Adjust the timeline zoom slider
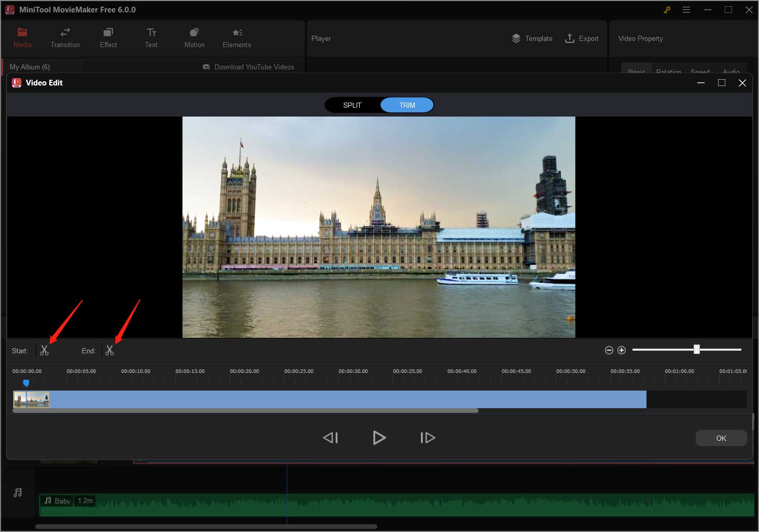The height and width of the screenshot is (532, 759). 697,349
